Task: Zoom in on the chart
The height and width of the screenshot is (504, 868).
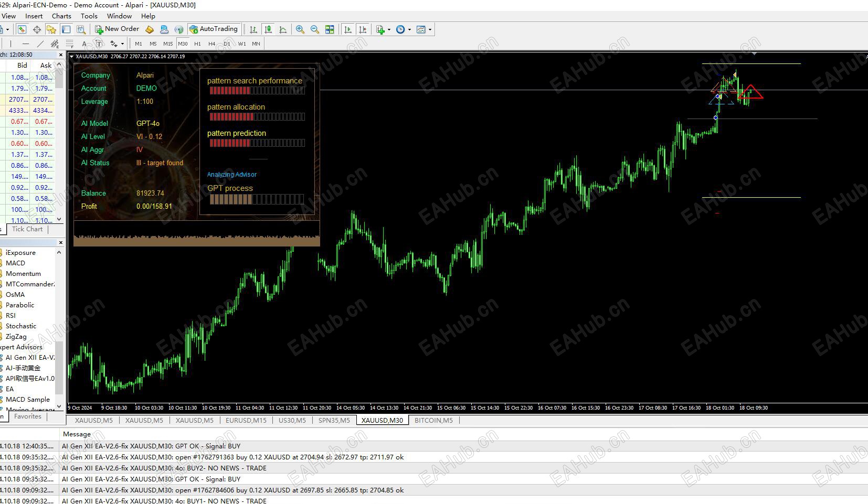Action: point(300,29)
